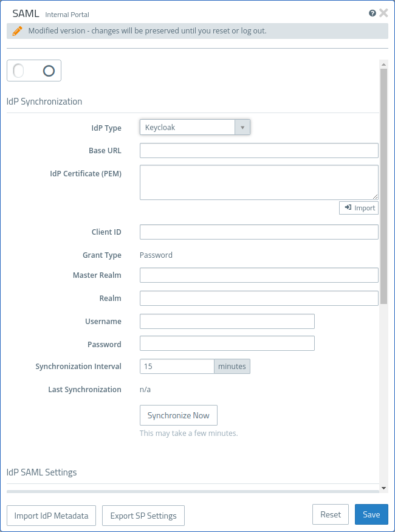The height and width of the screenshot is (532, 395).
Task: Click the scrollbar down arrow
Action: pos(383,488)
